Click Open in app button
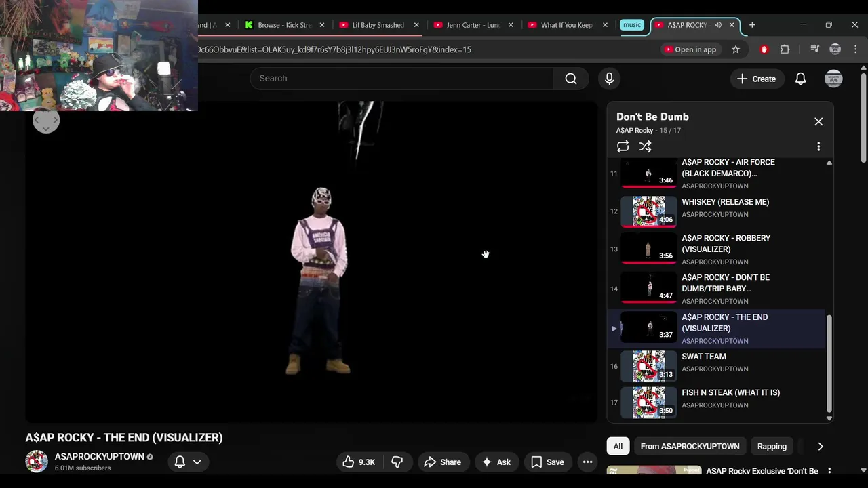 pos(690,49)
